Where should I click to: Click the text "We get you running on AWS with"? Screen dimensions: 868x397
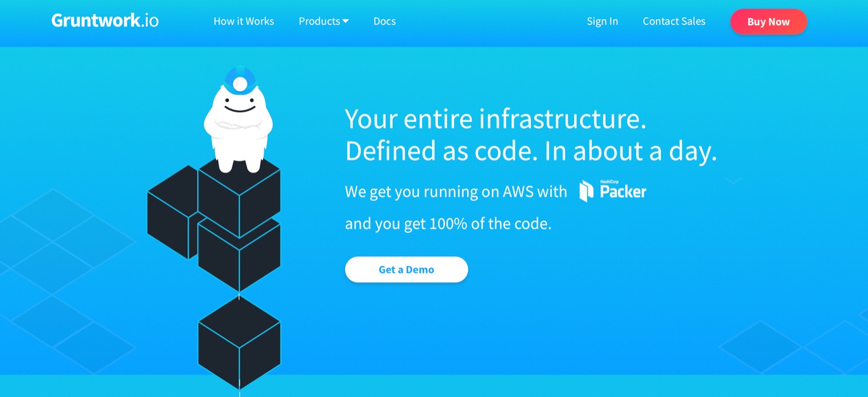click(456, 192)
